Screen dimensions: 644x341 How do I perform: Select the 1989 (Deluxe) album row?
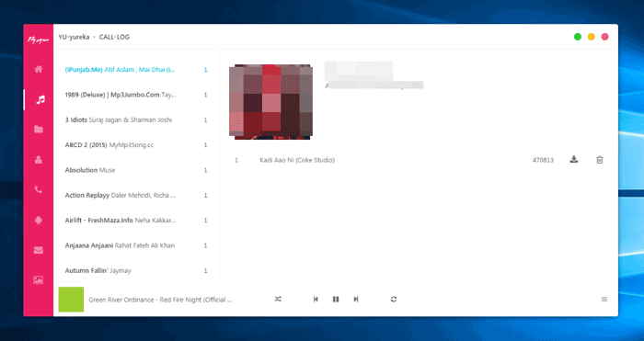(136, 95)
